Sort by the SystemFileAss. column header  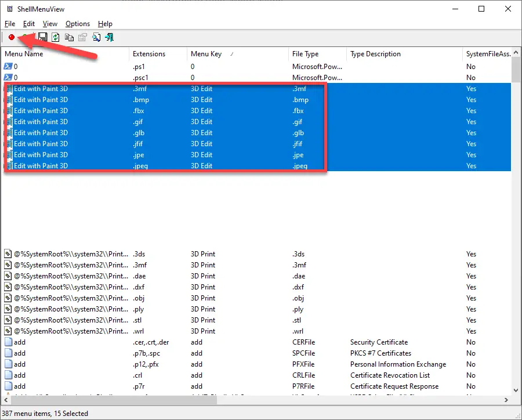pyautogui.click(x=487, y=54)
